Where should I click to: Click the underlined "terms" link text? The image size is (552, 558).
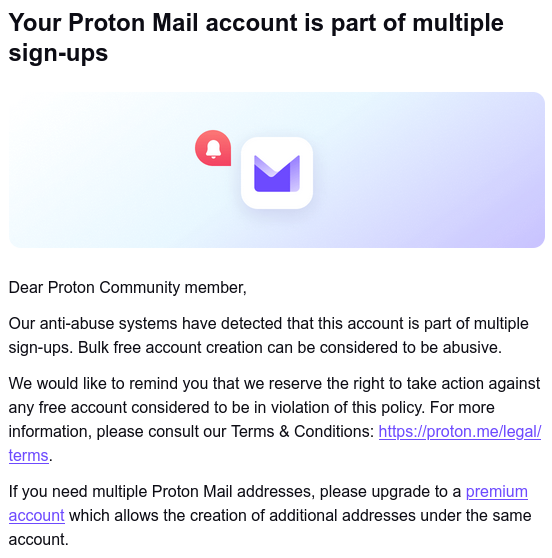[x=28, y=455]
